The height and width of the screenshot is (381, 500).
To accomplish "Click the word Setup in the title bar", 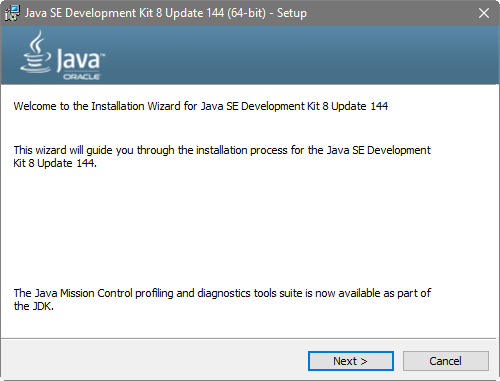I will (292, 13).
